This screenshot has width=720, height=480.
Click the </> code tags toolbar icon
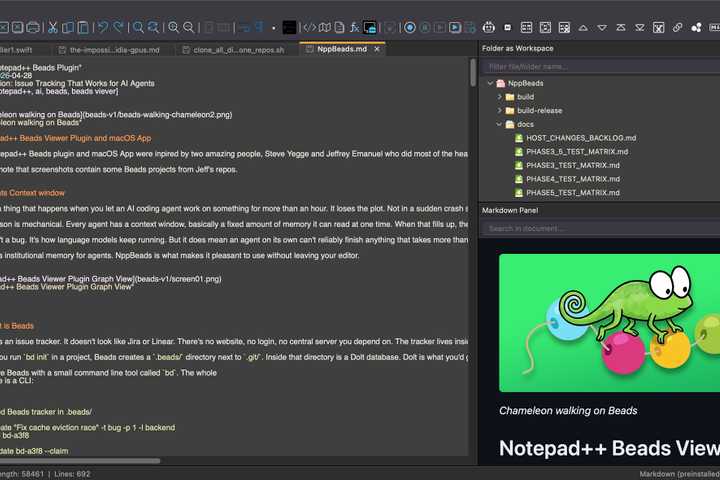[310, 28]
